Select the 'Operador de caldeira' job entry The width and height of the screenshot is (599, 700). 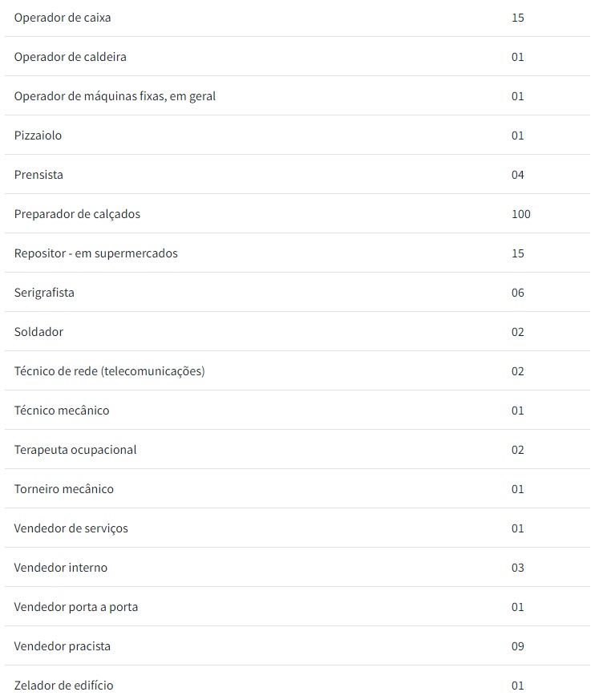tap(70, 57)
